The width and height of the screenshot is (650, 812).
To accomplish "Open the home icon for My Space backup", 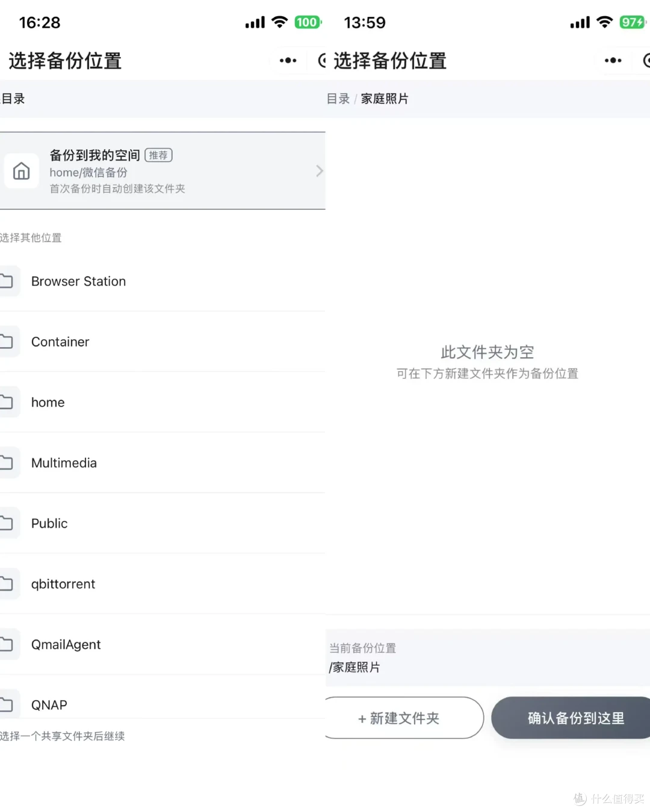I will pos(21,171).
